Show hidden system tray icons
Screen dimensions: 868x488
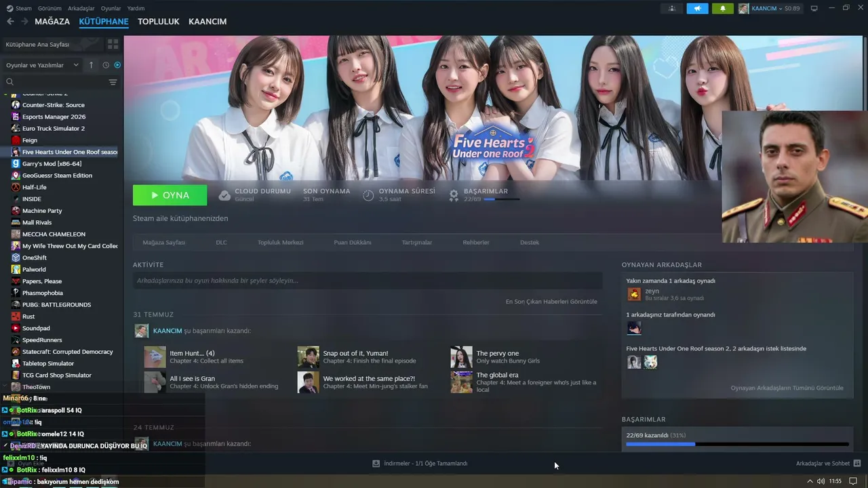point(809,481)
